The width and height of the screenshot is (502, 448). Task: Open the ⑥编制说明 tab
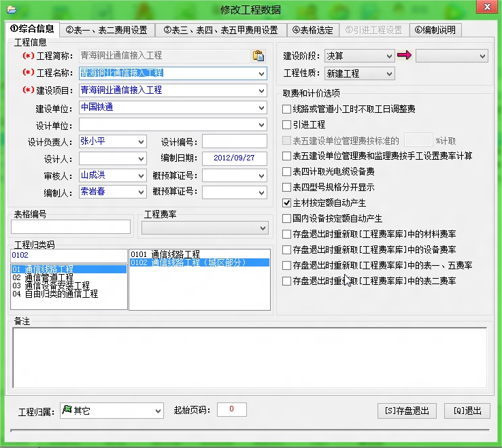point(435,30)
